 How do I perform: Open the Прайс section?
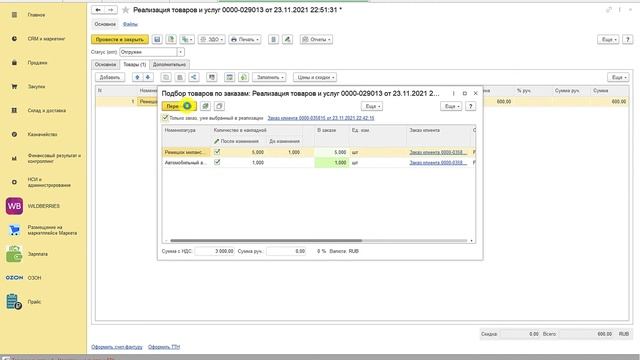coord(34,302)
